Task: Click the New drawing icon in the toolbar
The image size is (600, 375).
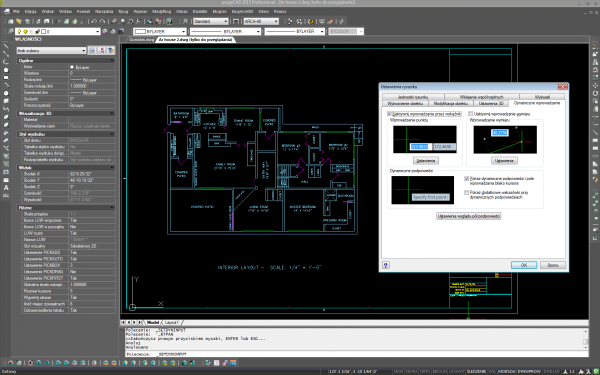Action: pos(10,21)
